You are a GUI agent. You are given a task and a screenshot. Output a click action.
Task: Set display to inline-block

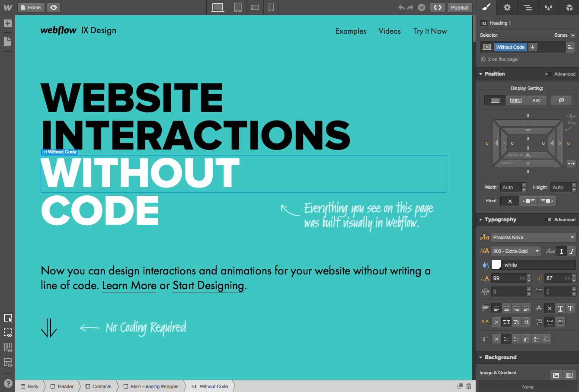pyautogui.click(x=516, y=100)
